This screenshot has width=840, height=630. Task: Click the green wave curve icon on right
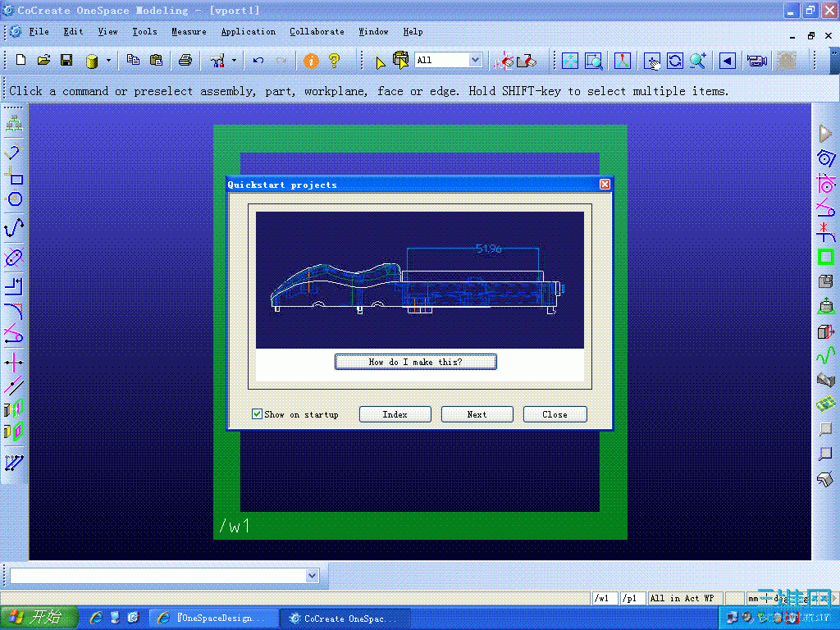[x=825, y=355]
